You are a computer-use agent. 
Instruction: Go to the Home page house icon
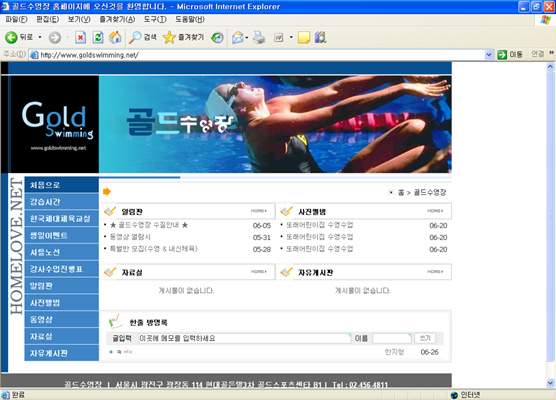coord(115,37)
